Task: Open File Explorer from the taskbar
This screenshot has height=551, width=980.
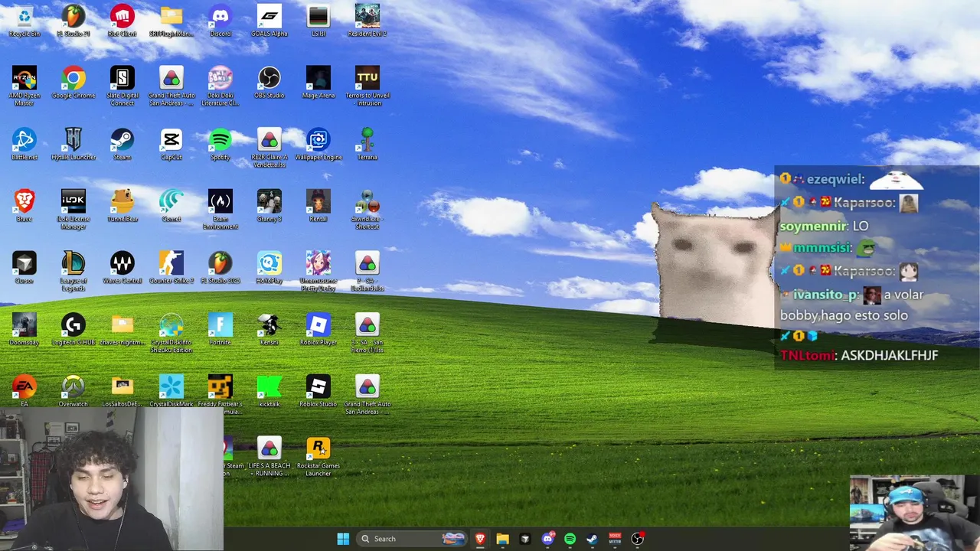Action: pos(502,539)
